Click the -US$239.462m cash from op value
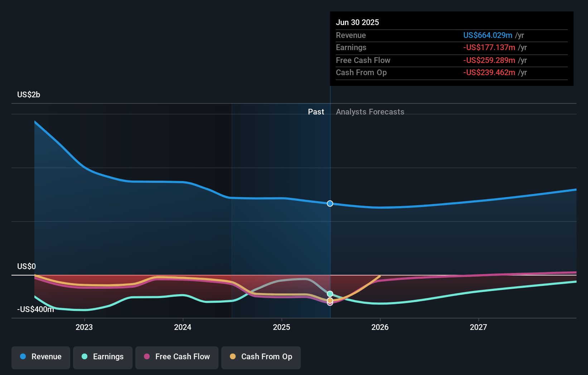Viewport: 588px width, 375px height. click(x=489, y=73)
